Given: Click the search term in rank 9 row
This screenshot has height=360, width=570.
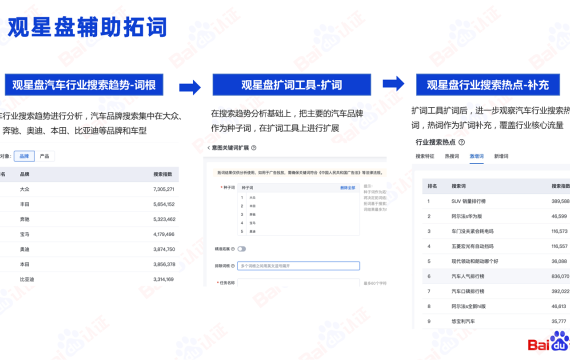Looking at the screenshot, I should (x=463, y=321).
